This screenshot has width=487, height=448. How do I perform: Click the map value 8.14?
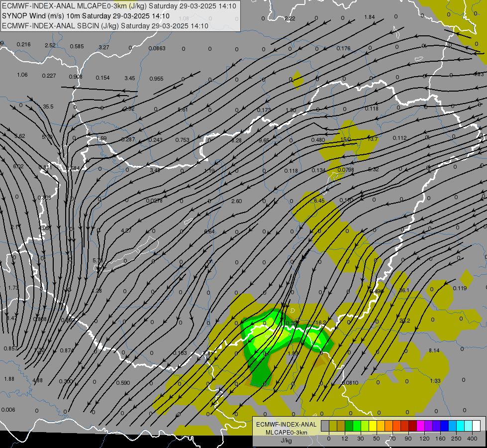pos(434,351)
